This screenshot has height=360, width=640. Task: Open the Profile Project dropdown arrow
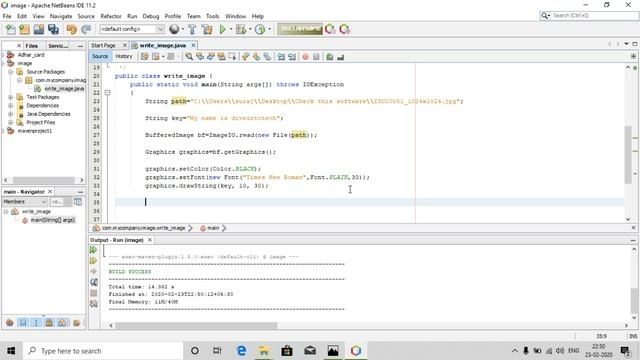269,29
